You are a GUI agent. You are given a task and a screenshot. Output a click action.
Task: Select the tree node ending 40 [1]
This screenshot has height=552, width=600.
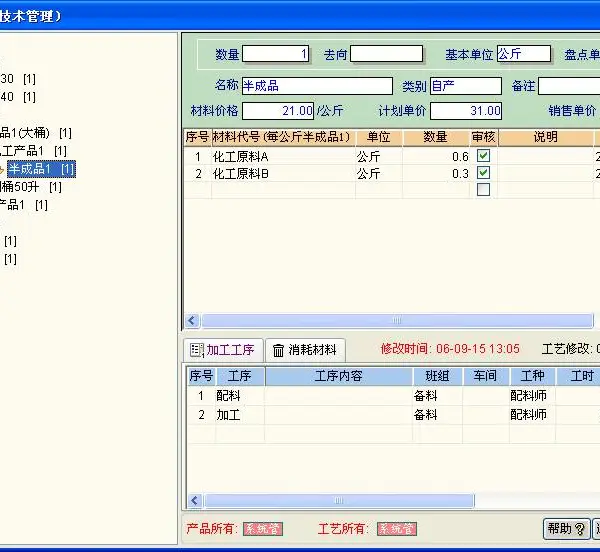[x=18, y=97]
